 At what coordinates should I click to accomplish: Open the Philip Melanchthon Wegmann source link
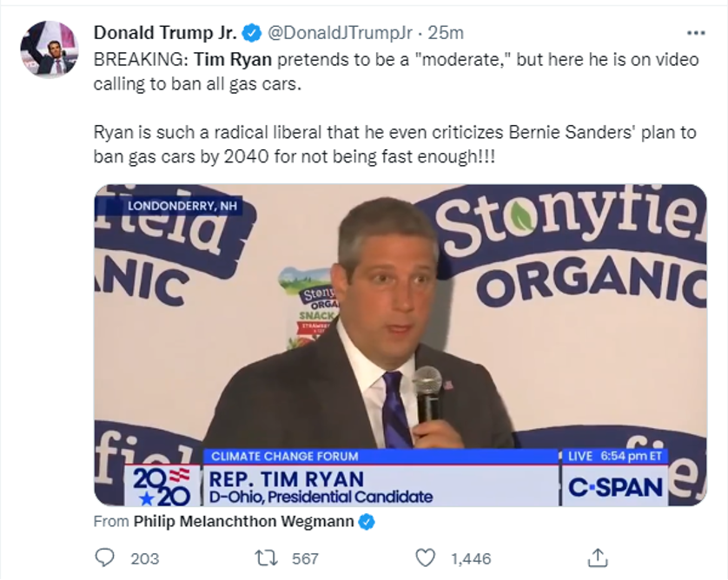(x=244, y=522)
